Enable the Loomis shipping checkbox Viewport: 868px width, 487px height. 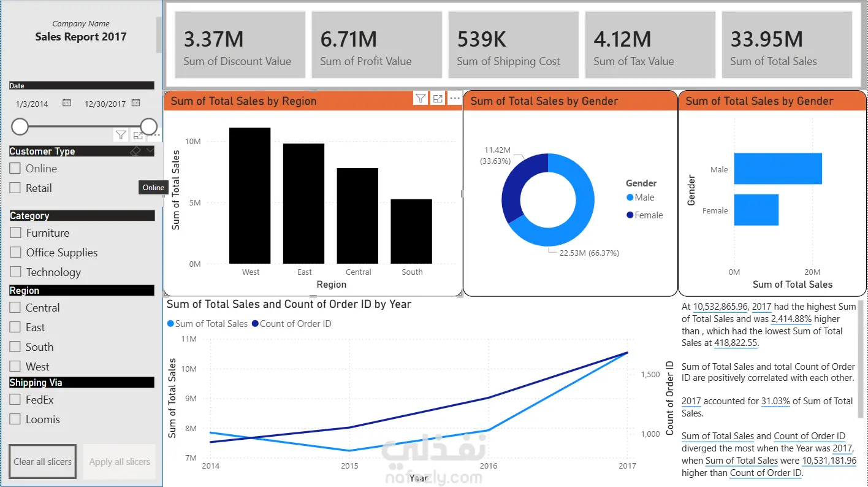click(15, 420)
